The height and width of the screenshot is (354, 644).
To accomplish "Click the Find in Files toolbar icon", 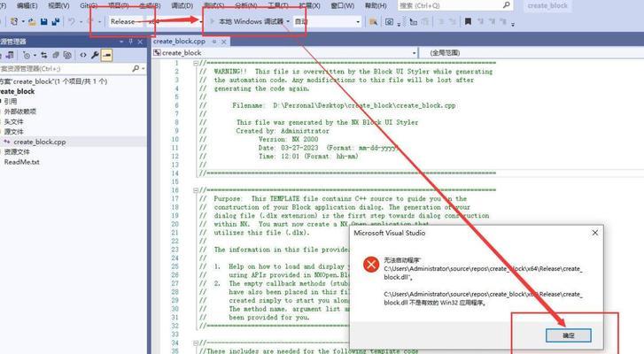I will coord(373,22).
